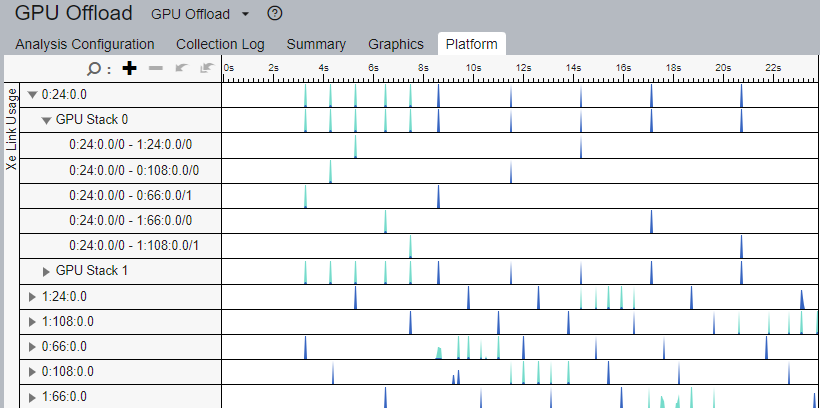
Task: Expand the 1:24:0.0 device row
Action: pyautogui.click(x=33, y=297)
